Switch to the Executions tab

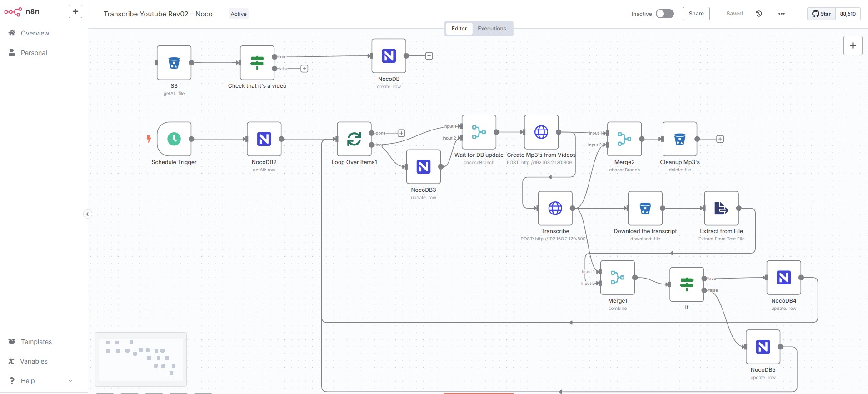(x=492, y=29)
